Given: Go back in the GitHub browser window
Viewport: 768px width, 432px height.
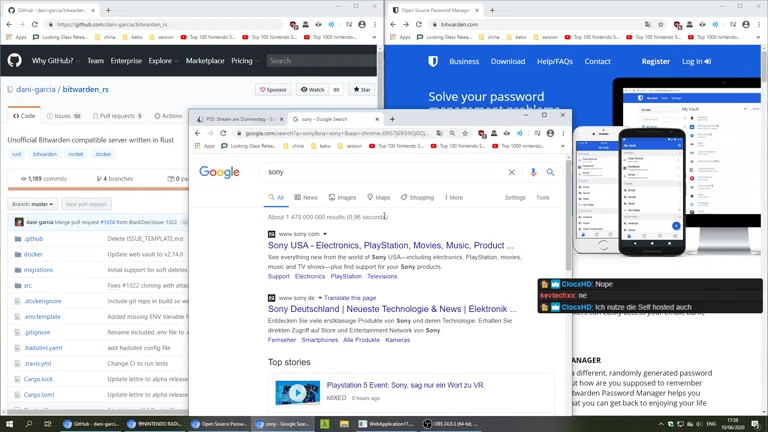Looking at the screenshot, I should click(x=9, y=24).
